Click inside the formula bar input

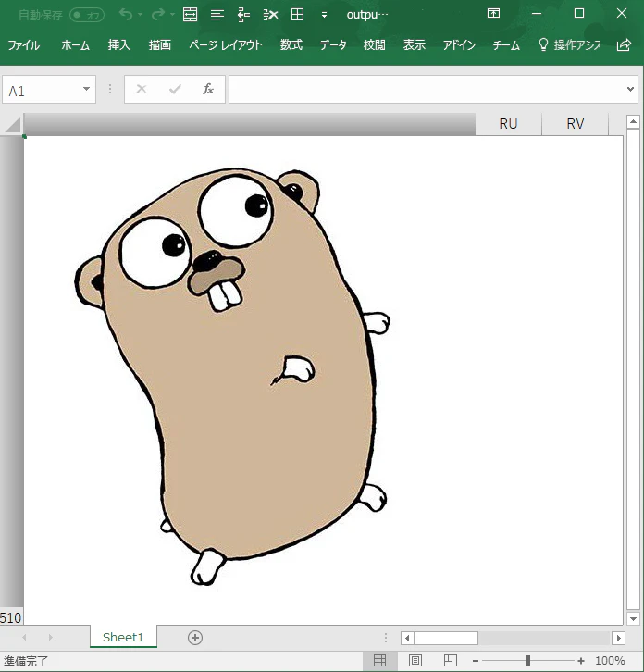(427, 89)
